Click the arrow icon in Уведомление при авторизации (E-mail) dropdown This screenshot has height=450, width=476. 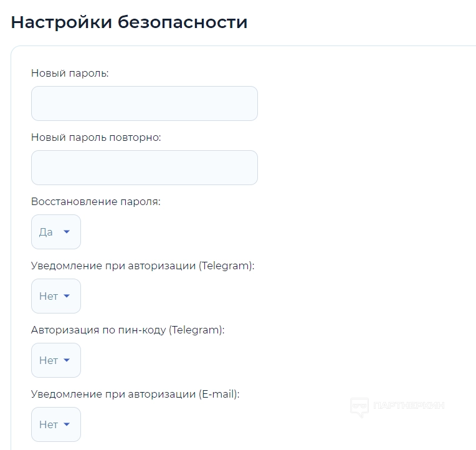[67, 424]
